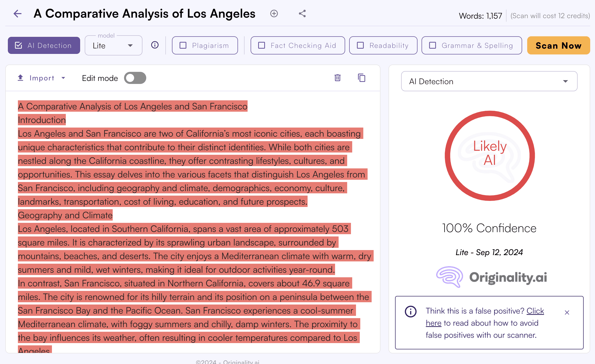Enable the Readability checkbox

(x=361, y=45)
